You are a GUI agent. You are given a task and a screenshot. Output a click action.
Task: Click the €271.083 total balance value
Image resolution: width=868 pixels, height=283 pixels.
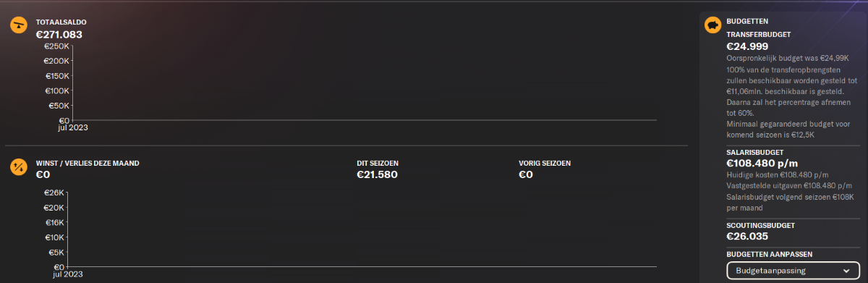[59, 33]
